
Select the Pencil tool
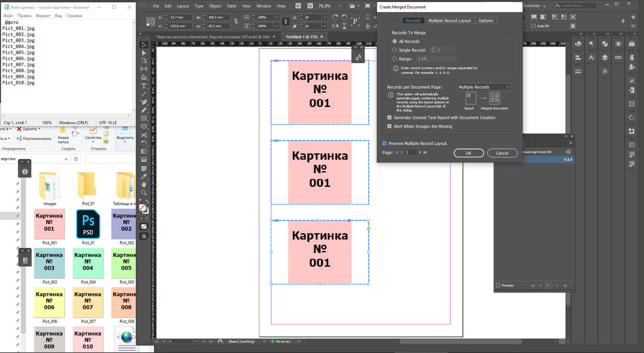144,110
